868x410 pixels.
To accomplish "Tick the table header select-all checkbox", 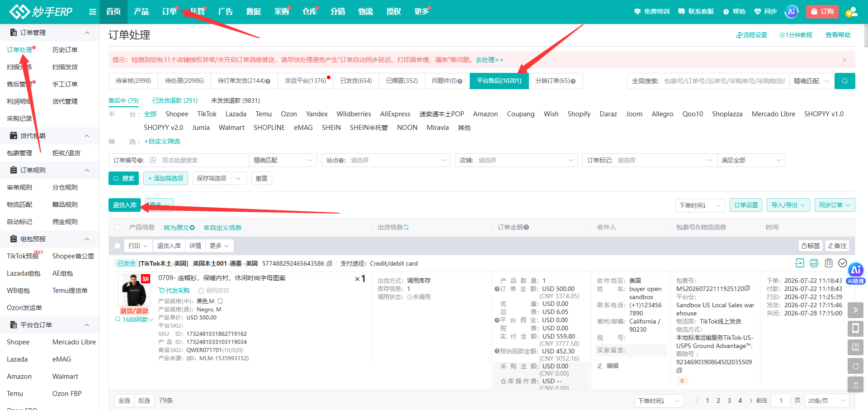I will [x=118, y=228].
